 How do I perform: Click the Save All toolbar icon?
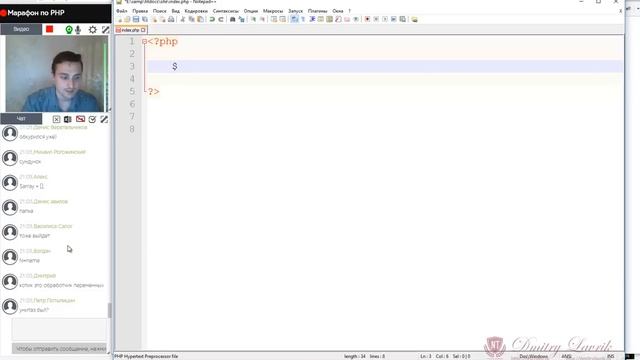(x=144, y=19)
